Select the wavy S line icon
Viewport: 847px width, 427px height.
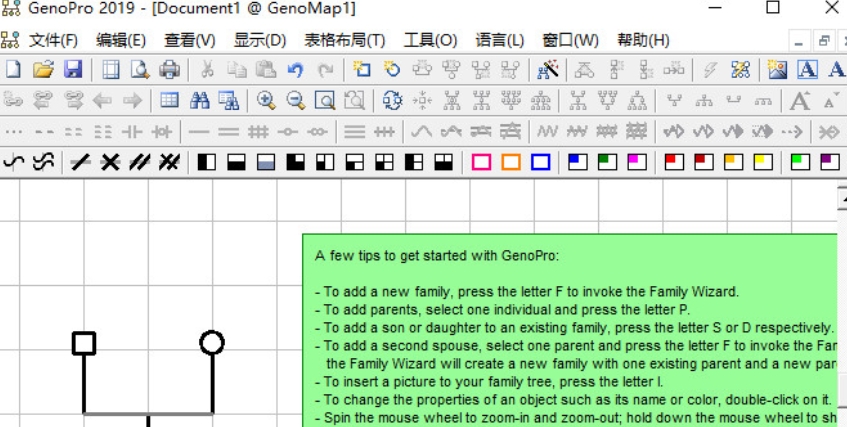[14, 162]
